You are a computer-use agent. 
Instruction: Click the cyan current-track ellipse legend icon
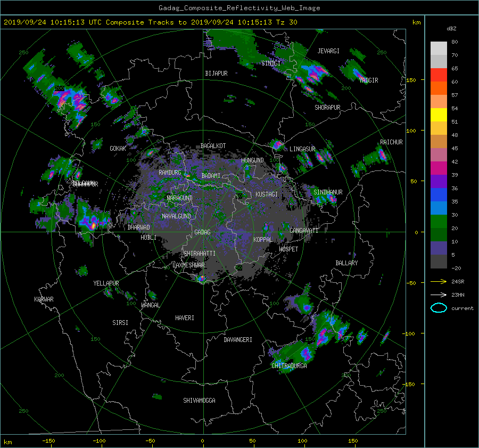tap(439, 308)
